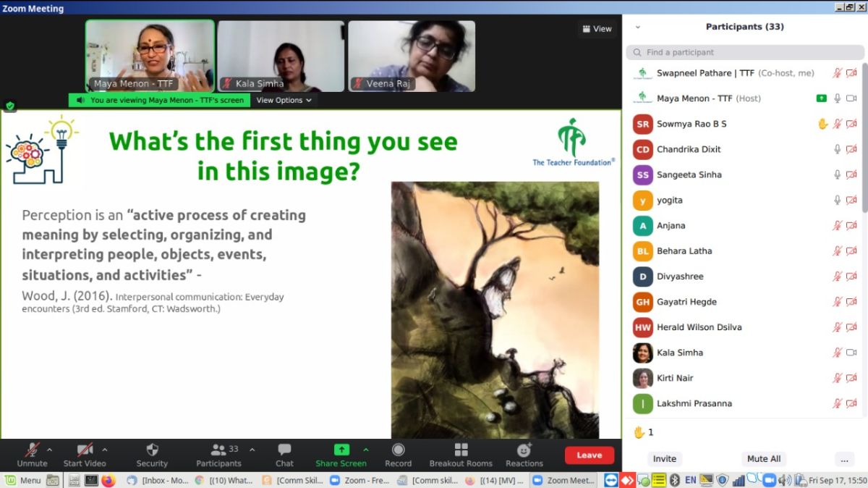Expand the View Options dropdown
Screen dimensions: 868x488
[x=284, y=101]
